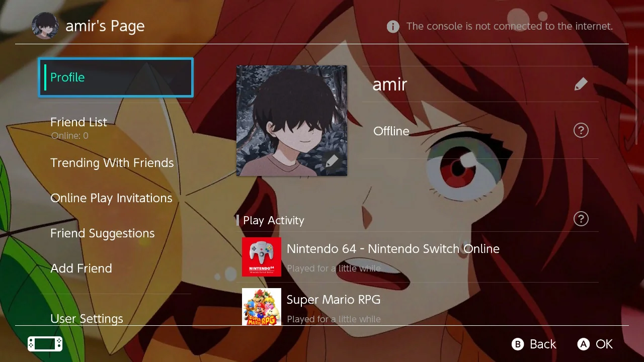Click amir's small avatar in the header
Screen dimensions: 644x362
pos(45,26)
